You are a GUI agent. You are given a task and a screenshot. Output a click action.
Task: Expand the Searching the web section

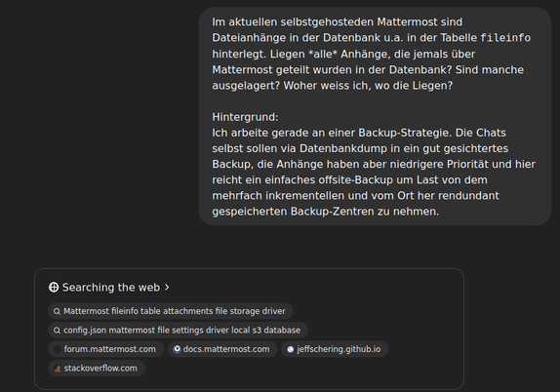pos(109,288)
